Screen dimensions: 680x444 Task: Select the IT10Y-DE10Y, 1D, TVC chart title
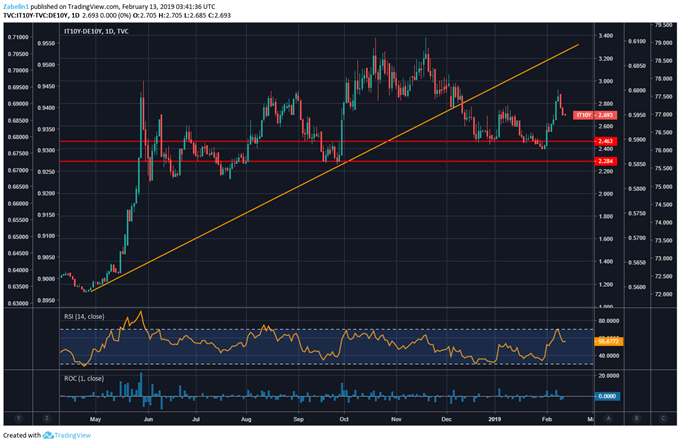tap(96, 31)
